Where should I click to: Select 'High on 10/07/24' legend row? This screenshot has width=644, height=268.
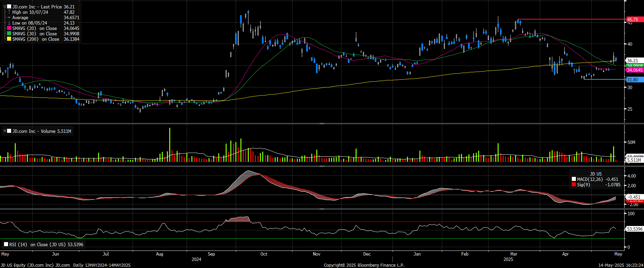(x=30, y=12)
